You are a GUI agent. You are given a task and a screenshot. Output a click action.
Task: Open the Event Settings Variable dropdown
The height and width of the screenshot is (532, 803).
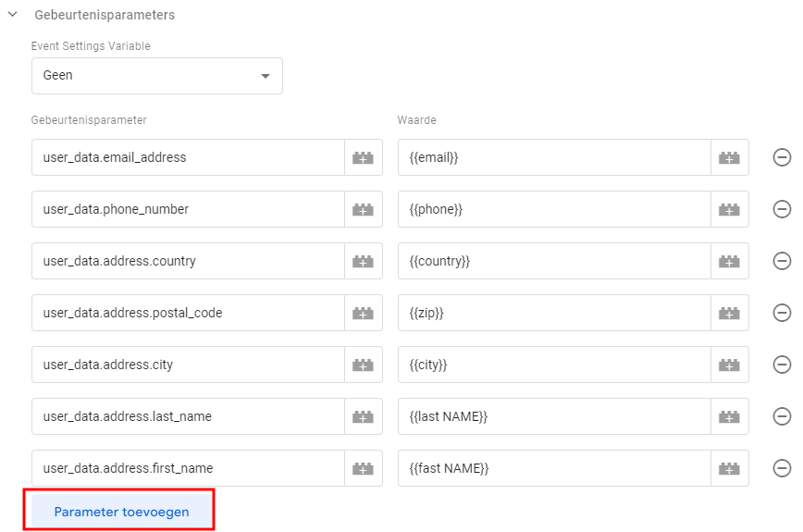156,76
